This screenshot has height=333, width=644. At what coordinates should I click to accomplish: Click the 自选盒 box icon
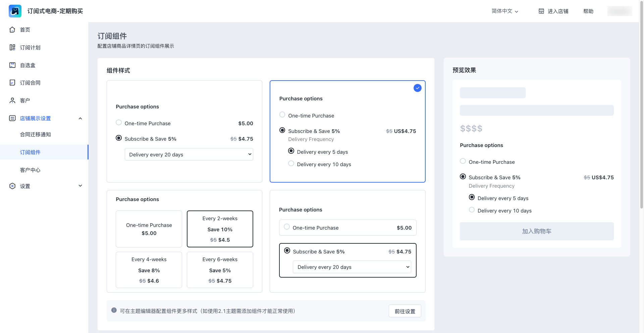pyautogui.click(x=12, y=65)
